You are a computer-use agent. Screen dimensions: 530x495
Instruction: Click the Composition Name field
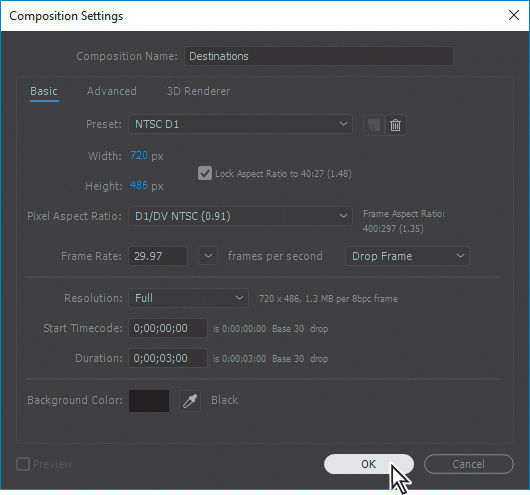click(x=319, y=56)
